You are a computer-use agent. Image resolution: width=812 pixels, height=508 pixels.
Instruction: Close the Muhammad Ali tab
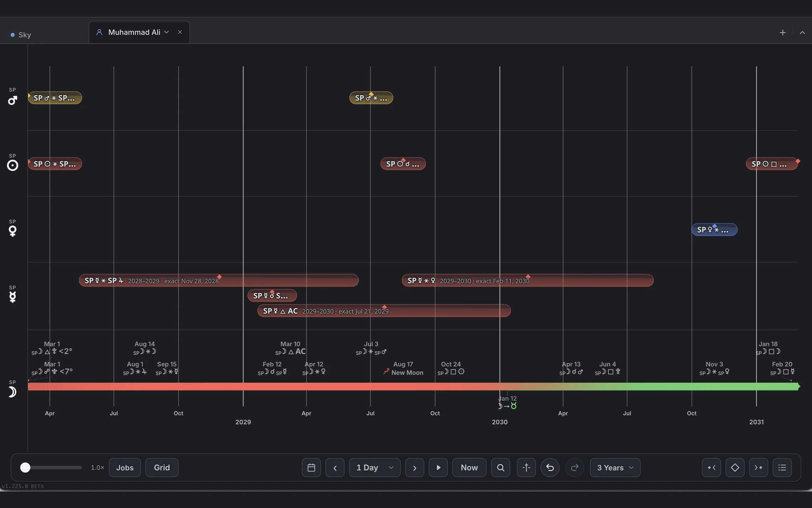180,32
